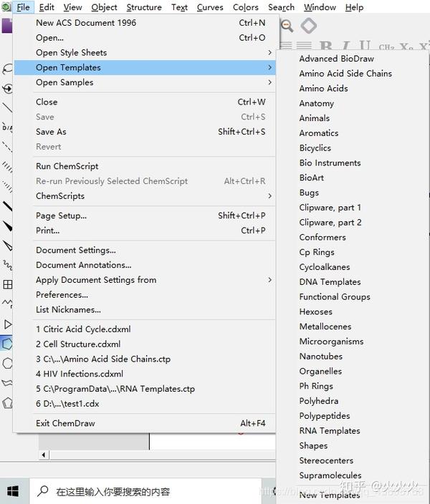Screen dimensions: 430x504
Task: Select the Lasso tool
Action: click(x=7, y=68)
